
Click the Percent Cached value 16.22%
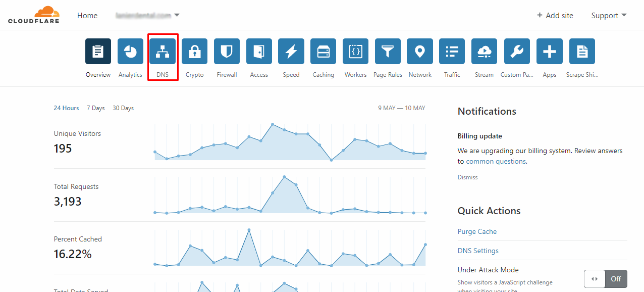(73, 254)
